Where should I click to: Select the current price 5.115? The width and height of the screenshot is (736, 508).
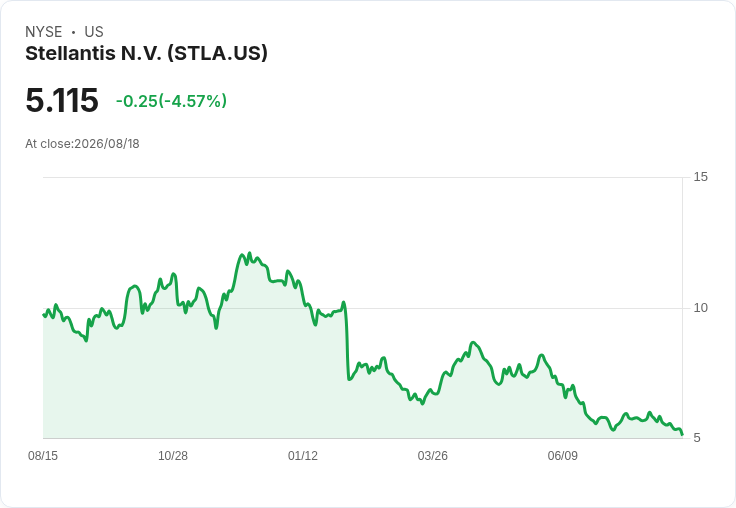pyautogui.click(x=62, y=100)
